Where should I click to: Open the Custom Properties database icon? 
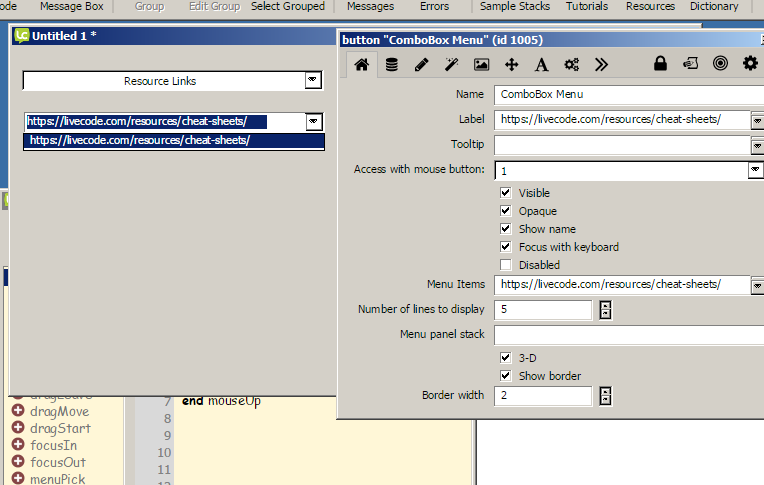coord(392,65)
